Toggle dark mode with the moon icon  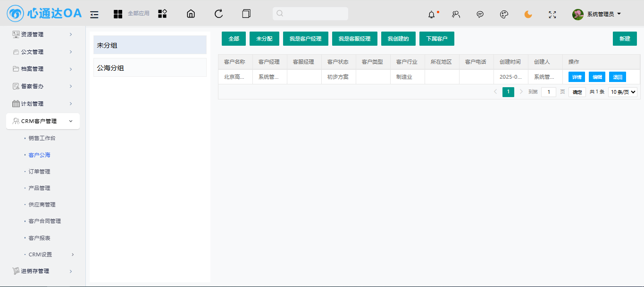[x=528, y=15]
